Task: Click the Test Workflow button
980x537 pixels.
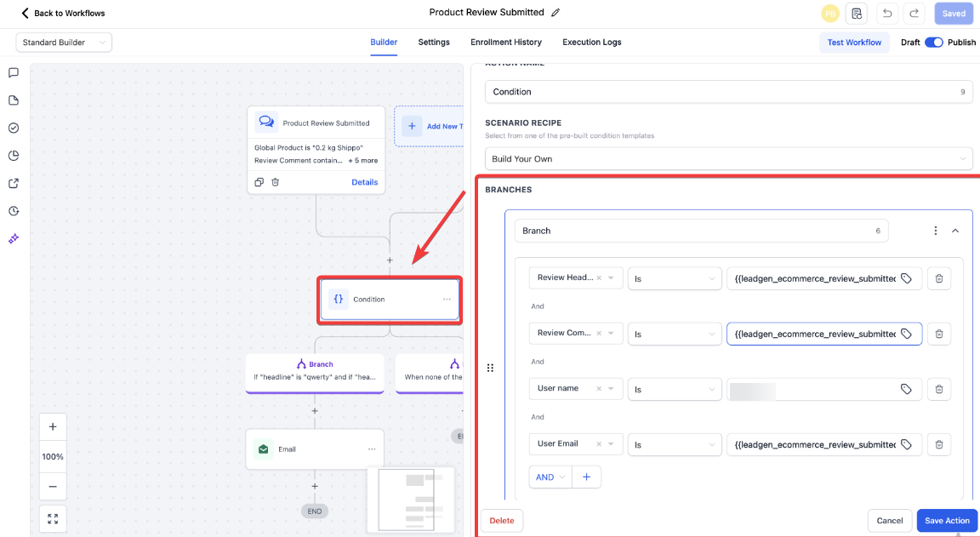Action: pos(854,43)
